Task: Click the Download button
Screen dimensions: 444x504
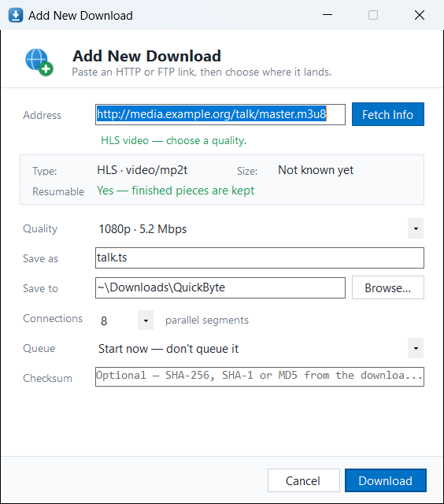Action: coord(386,480)
